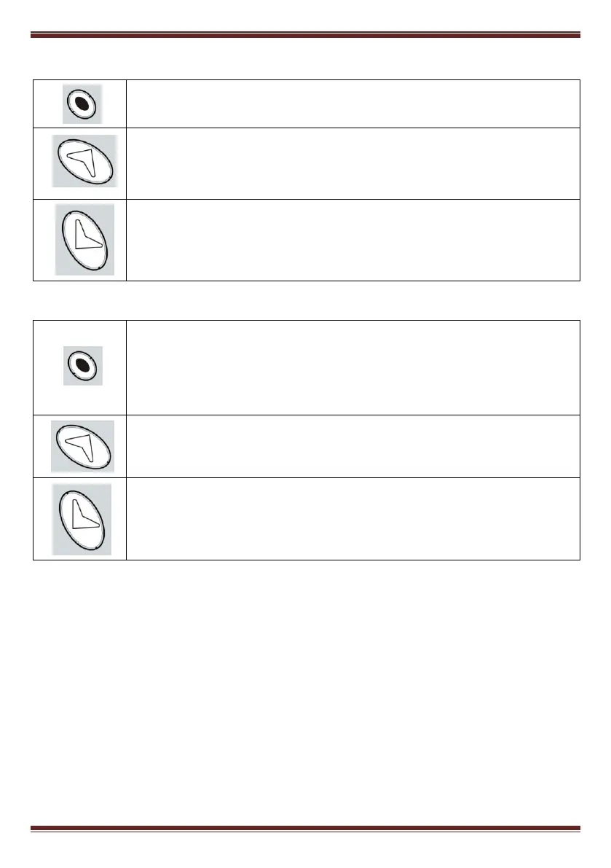Click empty cell beside upper round dot button
The width and height of the screenshot is (611, 868).
(352, 103)
